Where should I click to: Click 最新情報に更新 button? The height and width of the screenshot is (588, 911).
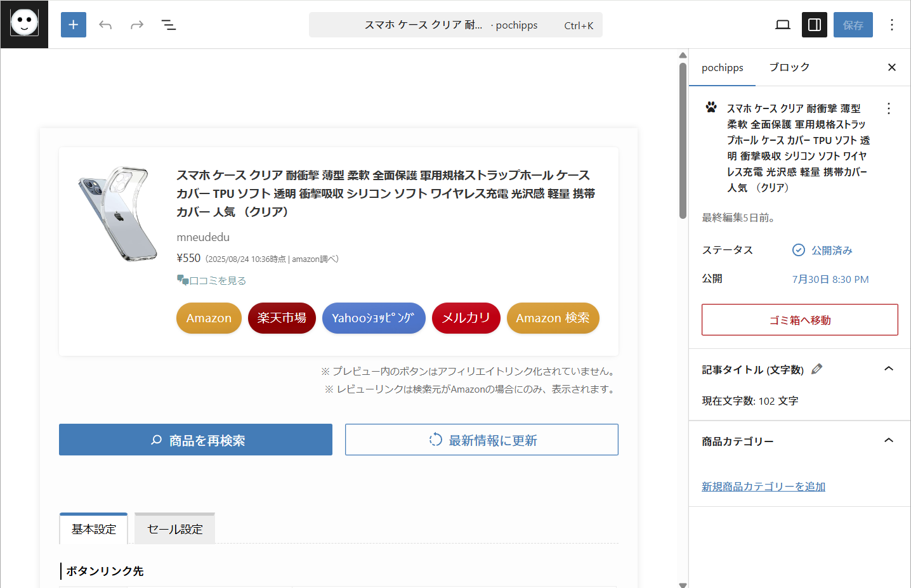pos(482,440)
